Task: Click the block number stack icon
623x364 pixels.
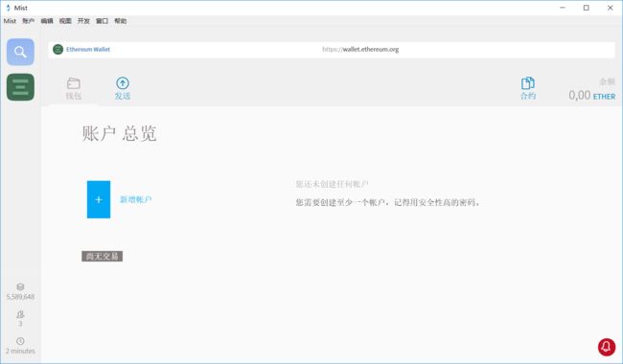Action: pos(20,286)
